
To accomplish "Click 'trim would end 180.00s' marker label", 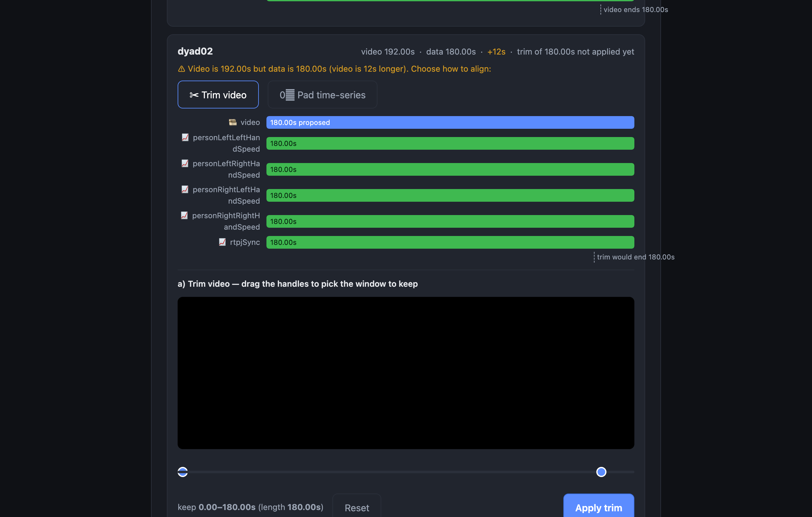I will pyautogui.click(x=636, y=257).
